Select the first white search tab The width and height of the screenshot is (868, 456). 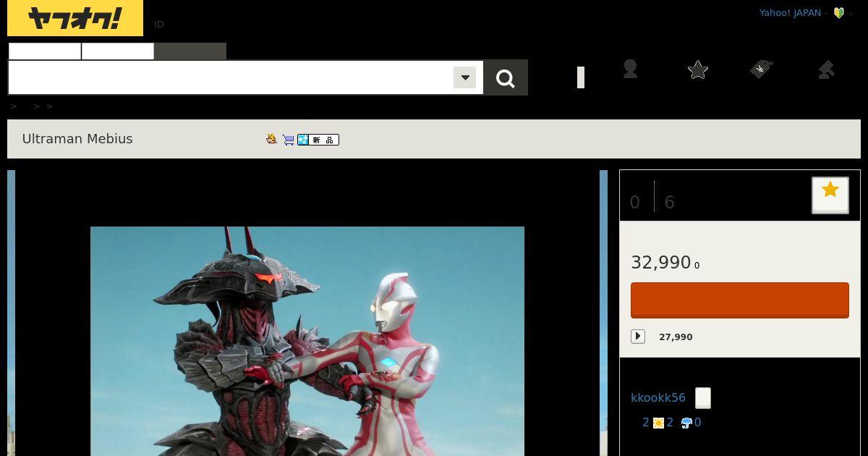click(45, 51)
